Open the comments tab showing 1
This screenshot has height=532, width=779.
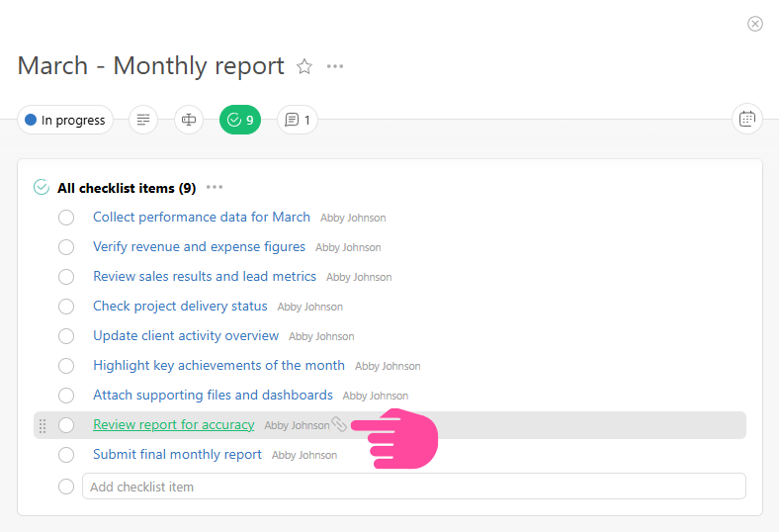(x=298, y=120)
